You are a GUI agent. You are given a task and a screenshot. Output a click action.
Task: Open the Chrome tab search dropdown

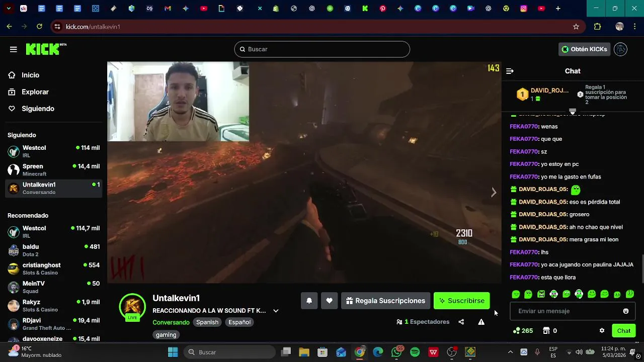[9, 9]
